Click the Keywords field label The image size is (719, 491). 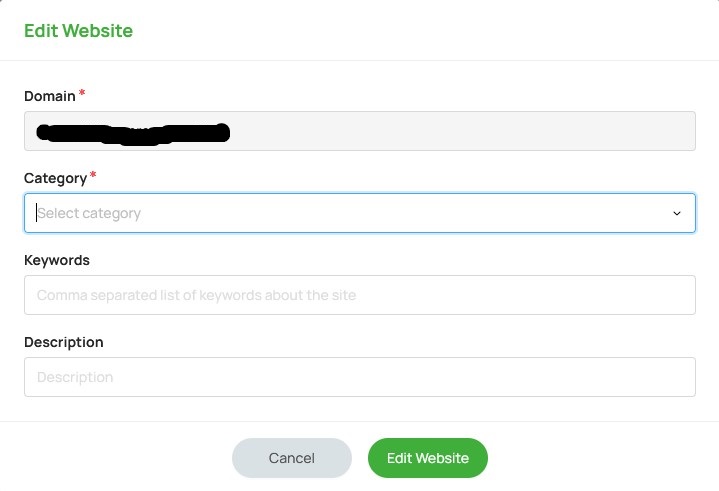[x=57, y=260]
